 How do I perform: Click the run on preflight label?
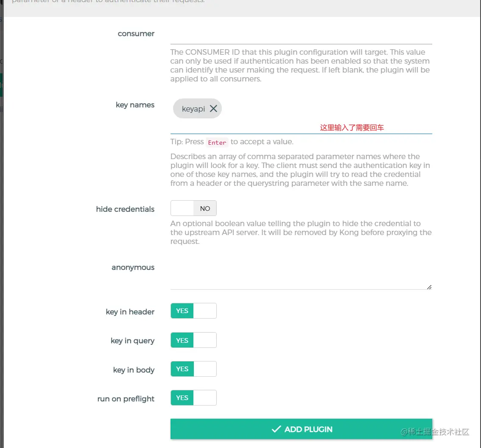click(126, 399)
